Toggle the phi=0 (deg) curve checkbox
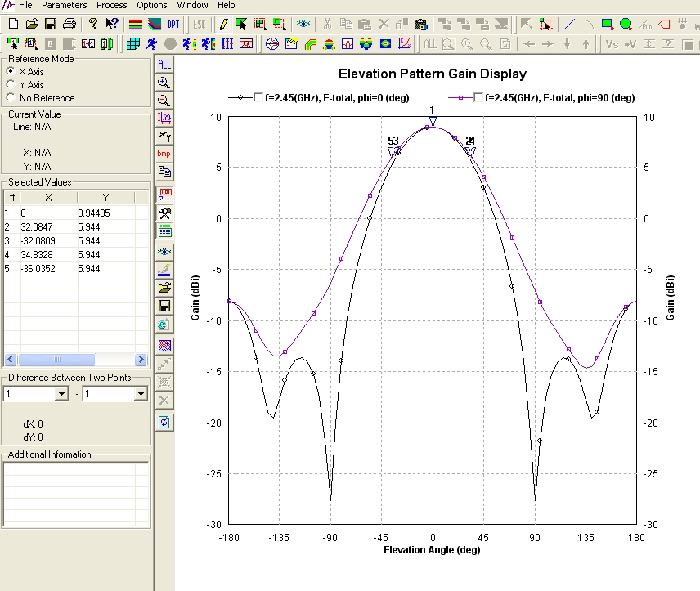The image size is (700, 591). point(258,98)
